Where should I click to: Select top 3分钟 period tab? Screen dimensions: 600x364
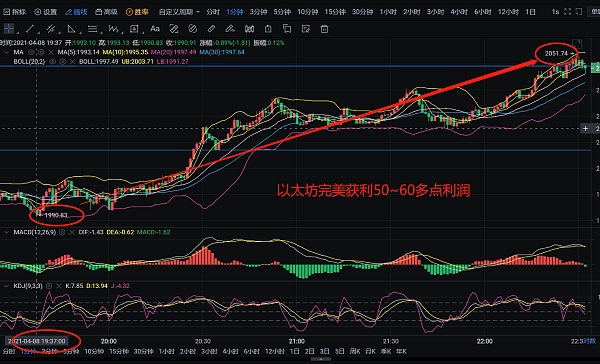click(x=258, y=12)
